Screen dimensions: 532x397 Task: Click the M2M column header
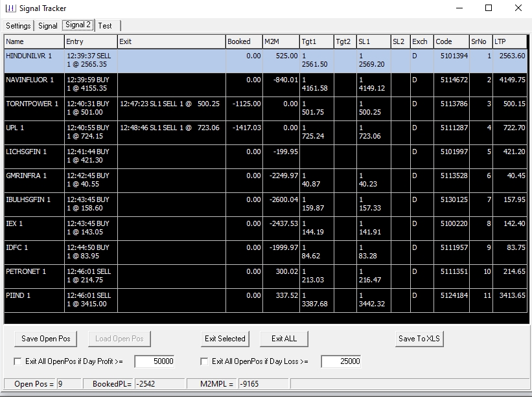281,41
